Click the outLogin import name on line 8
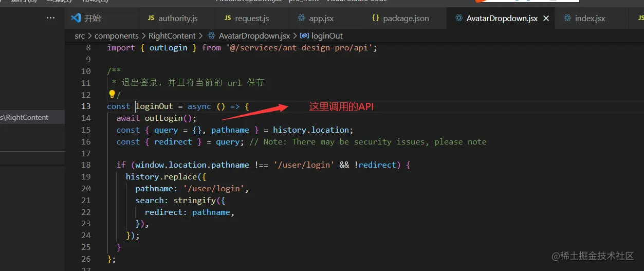This screenshot has width=644, height=271. coord(169,48)
